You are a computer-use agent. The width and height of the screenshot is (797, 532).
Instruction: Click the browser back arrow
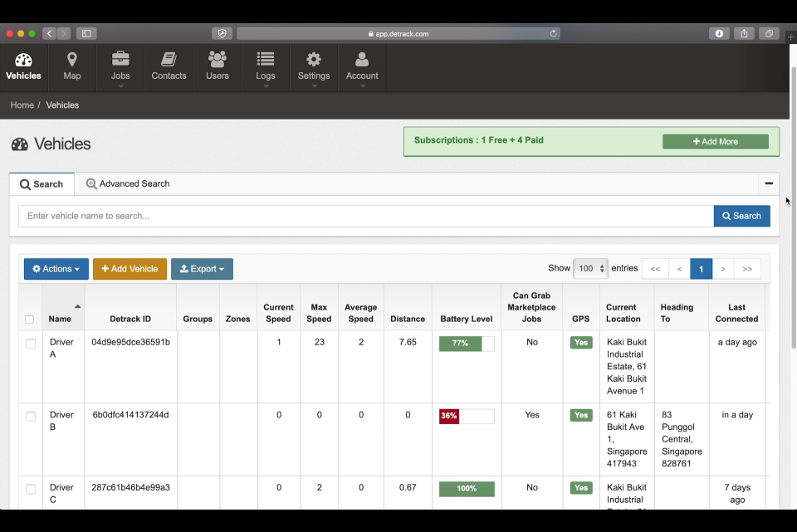point(49,34)
